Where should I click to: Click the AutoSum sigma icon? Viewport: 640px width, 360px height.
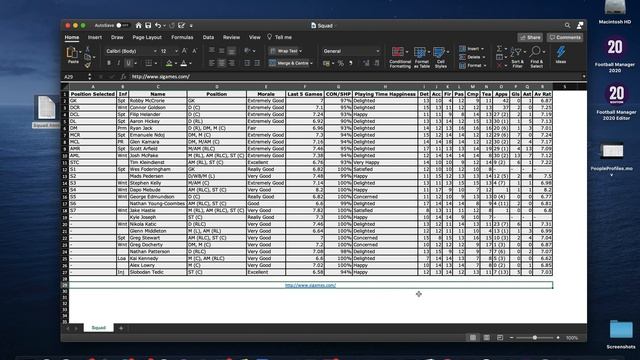click(499, 49)
